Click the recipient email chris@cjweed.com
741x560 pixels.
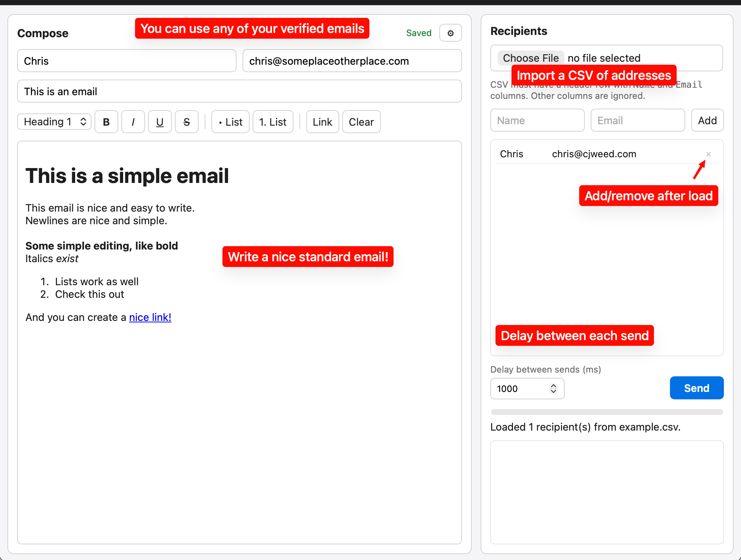pyautogui.click(x=594, y=154)
